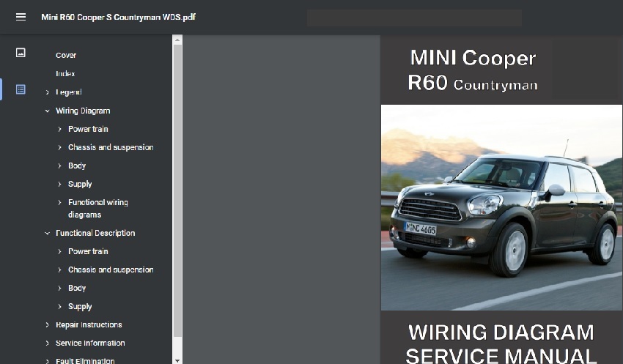The image size is (623, 364).
Task: Go to Legend bookmark text
Action: (69, 92)
